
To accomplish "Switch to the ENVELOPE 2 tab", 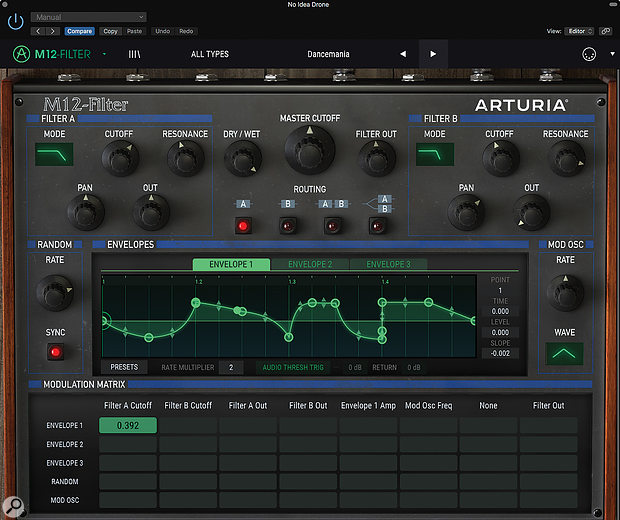I will (x=310, y=264).
